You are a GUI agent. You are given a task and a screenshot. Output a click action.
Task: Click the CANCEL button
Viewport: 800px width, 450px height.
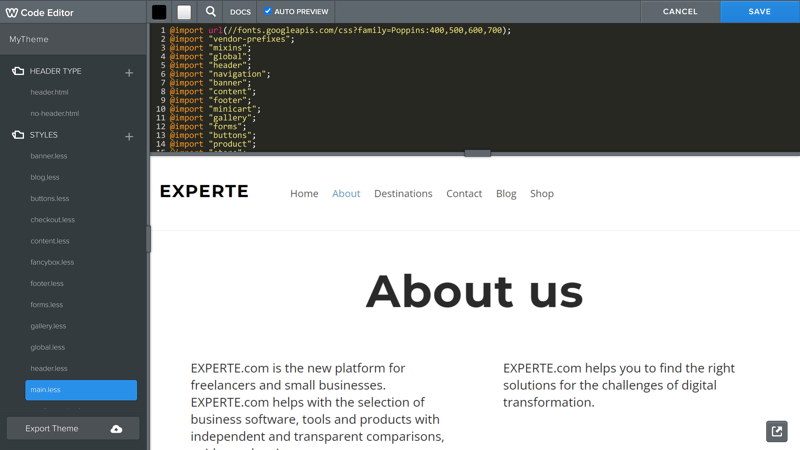pyautogui.click(x=680, y=11)
